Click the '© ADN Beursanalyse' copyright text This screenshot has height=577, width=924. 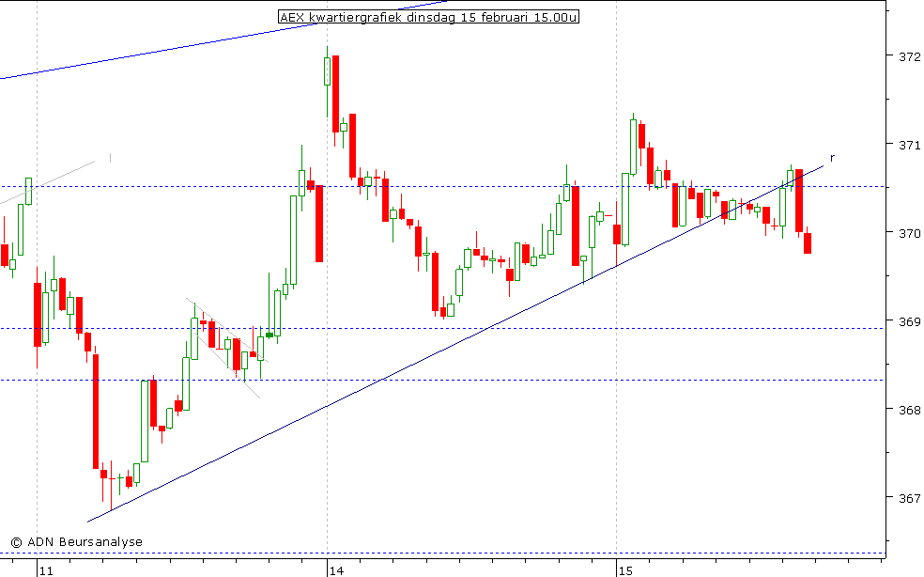[77, 541]
